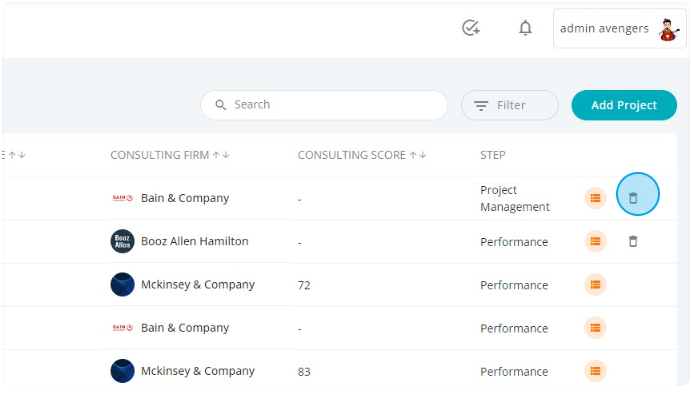Select Mckinsey & Company in score 83 row

pyautogui.click(x=198, y=371)
